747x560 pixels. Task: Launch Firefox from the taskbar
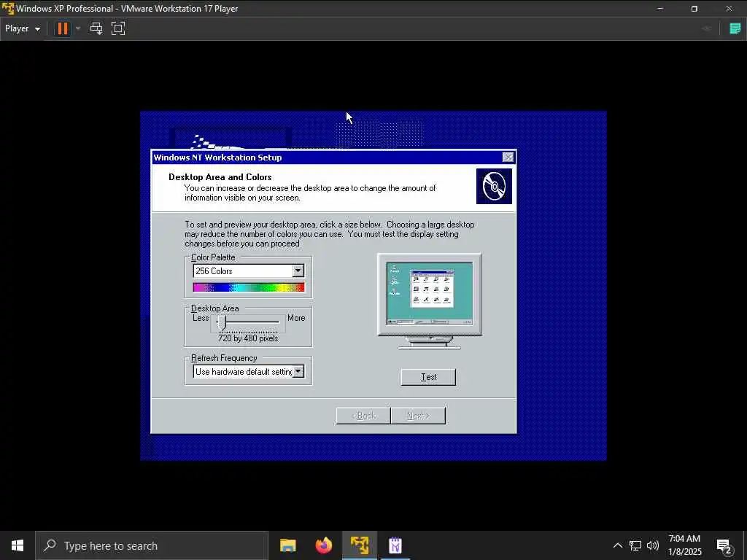324,545
